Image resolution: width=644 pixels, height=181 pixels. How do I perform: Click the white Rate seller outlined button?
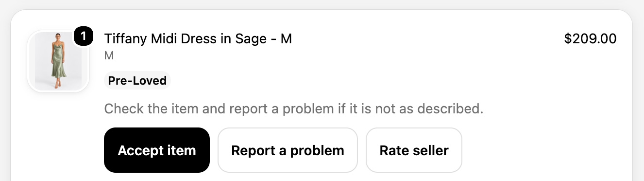414,150
